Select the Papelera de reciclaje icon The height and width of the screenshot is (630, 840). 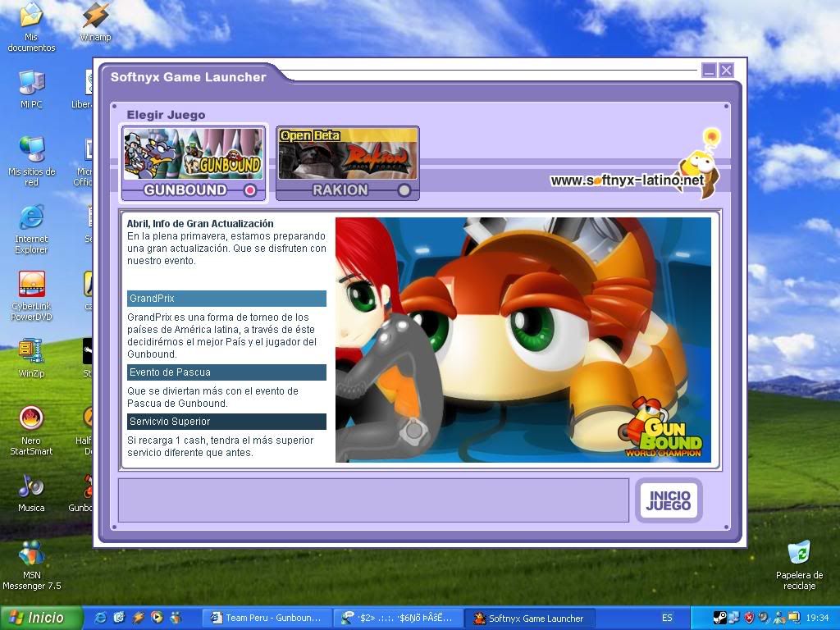coord(799,565)
